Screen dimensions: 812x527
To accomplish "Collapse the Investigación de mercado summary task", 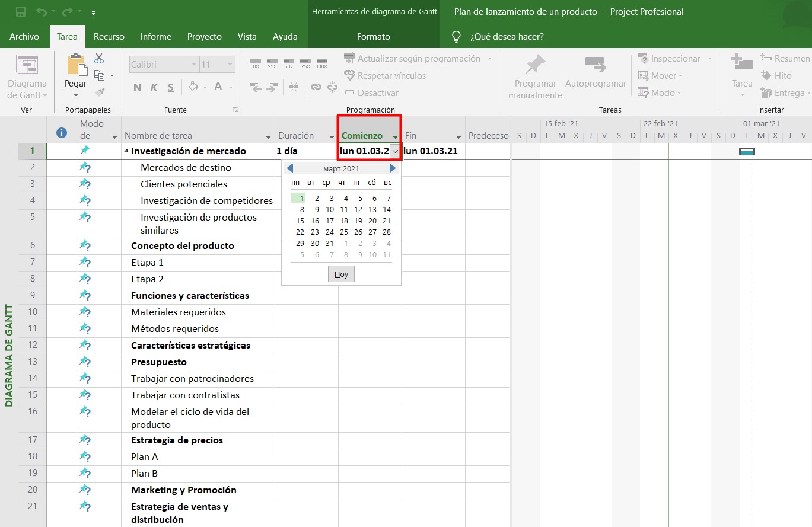I will [126, 152].
